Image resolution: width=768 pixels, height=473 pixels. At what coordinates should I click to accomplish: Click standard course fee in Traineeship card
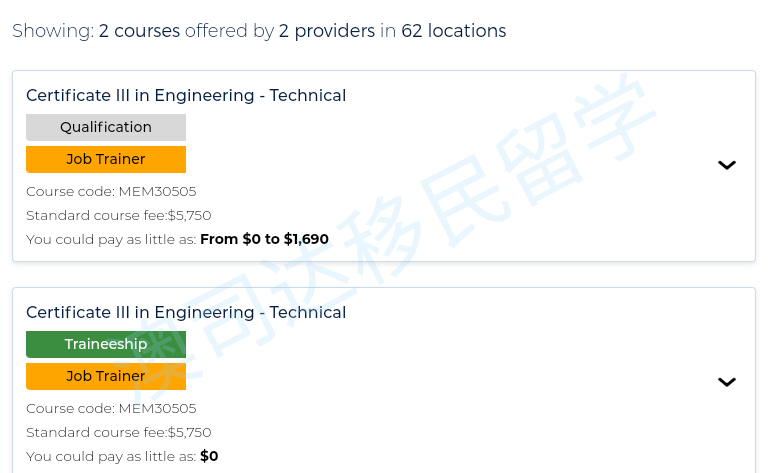click(119, 432)
